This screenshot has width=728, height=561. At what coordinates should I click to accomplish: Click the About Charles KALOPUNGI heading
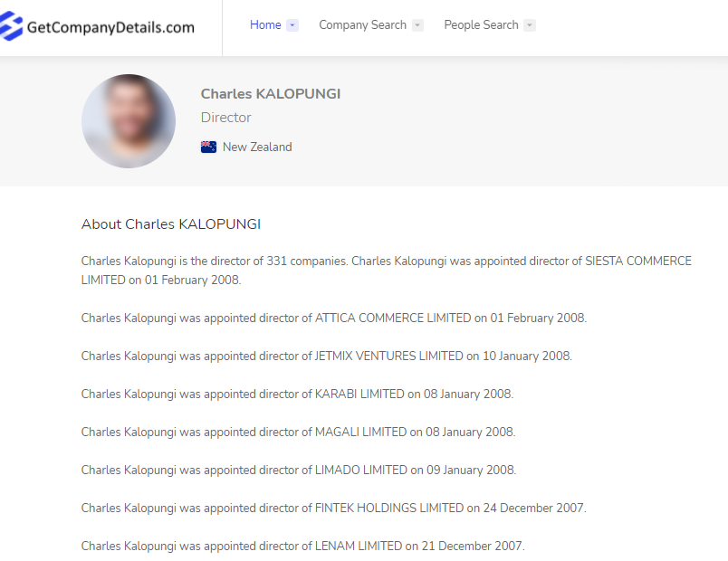click(171, 224)
